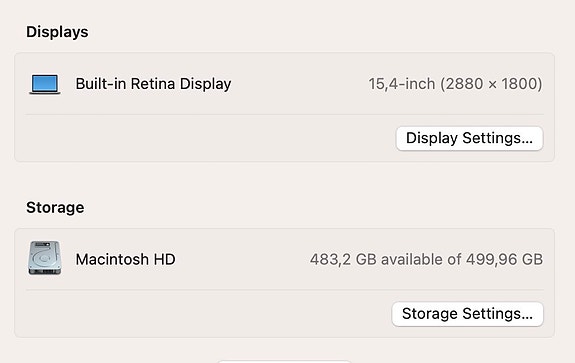Click the blue laptop display icon

45,84
